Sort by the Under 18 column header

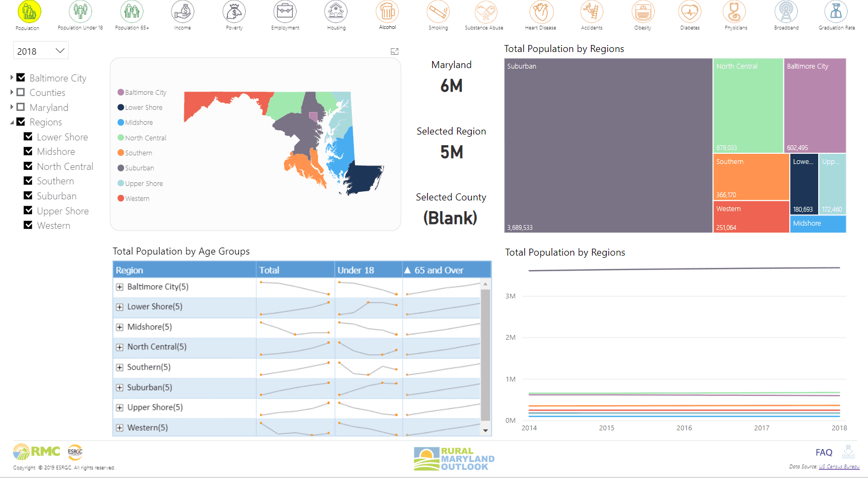click(x=368, y=270)
